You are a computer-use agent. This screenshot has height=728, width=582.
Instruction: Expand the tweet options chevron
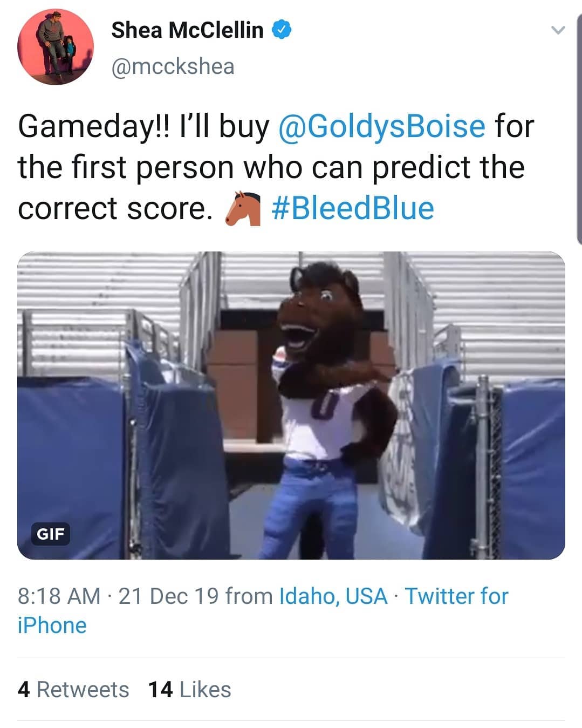(558, 31)
